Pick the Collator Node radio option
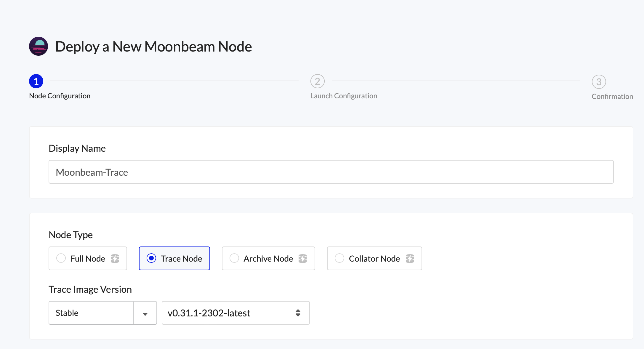Screen dimensions: 644x349 coord(339,258)
